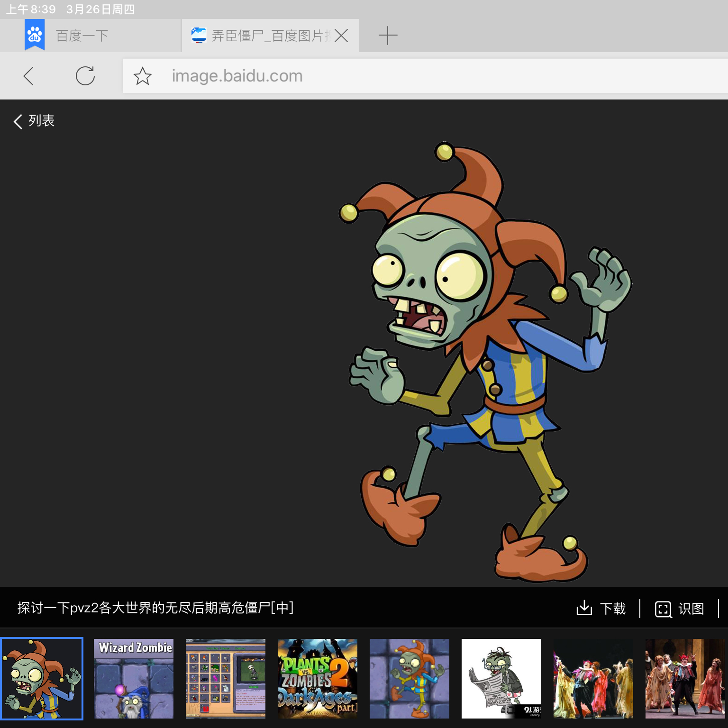Open Plants vs Zombies 2 Dark Ages thumbnail
Viewport: 728px width, 728px height.
[x=318, y=679]
